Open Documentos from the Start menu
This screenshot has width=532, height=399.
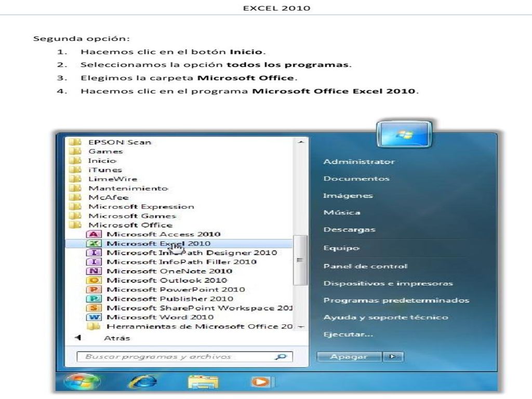(356, 179)
